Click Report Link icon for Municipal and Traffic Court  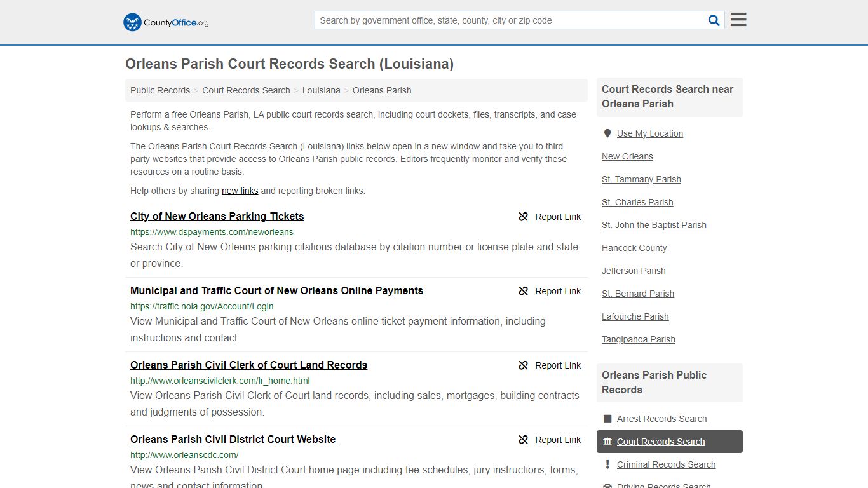[x=524, y=291]
